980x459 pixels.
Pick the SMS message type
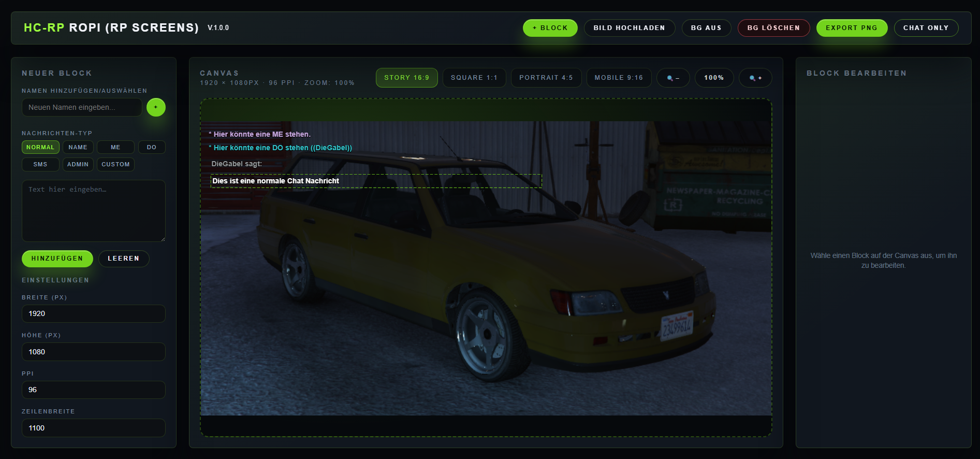[x=40, y=164]
